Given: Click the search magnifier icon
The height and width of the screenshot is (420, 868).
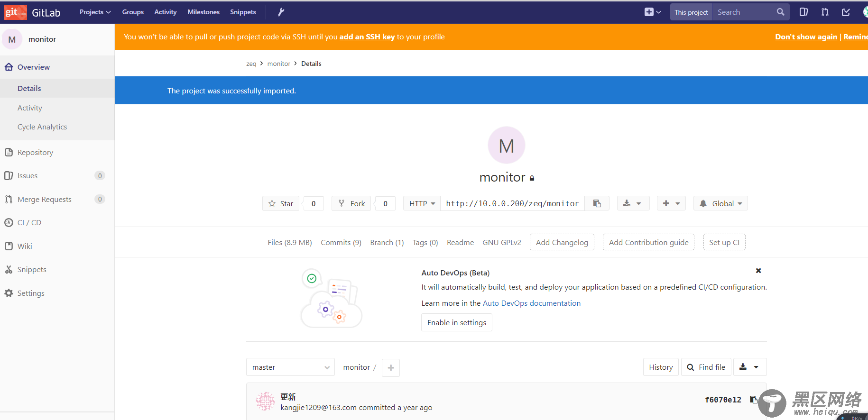Looking at the screenshot, I should pos(780,12).
